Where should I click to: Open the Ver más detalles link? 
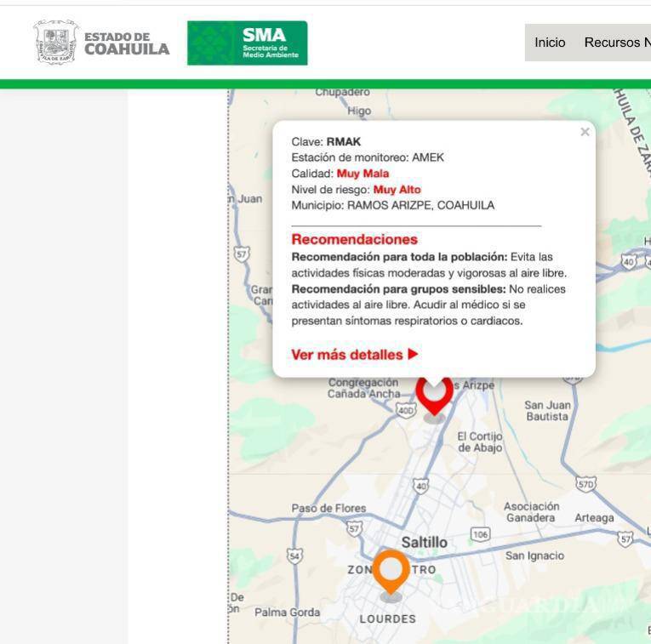click(x=349, y=355)
